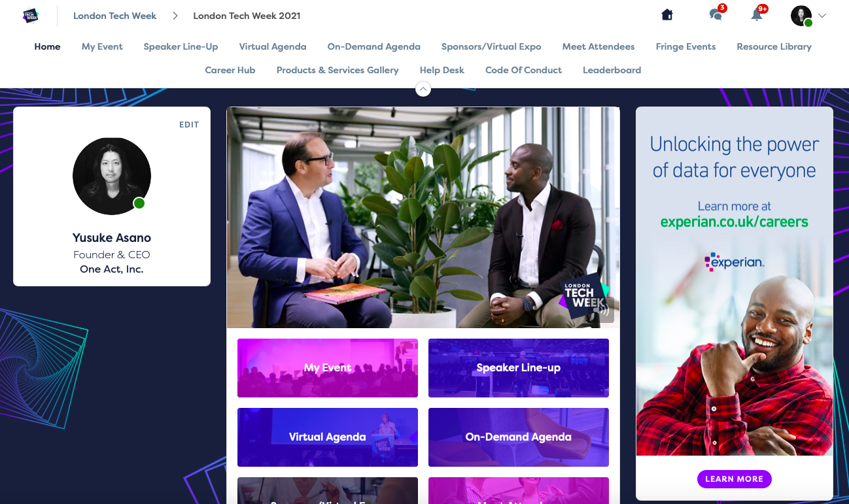The width and height of the screenshot is (849, 504).
Task: Click the experian.co.uk/careers link text
Action: tap(735, 222)
